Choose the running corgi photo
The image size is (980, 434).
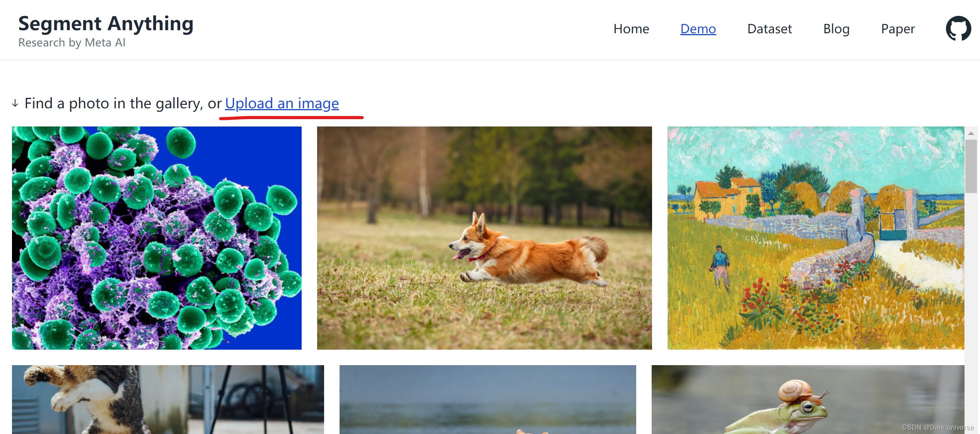click(x=484, y=238)
